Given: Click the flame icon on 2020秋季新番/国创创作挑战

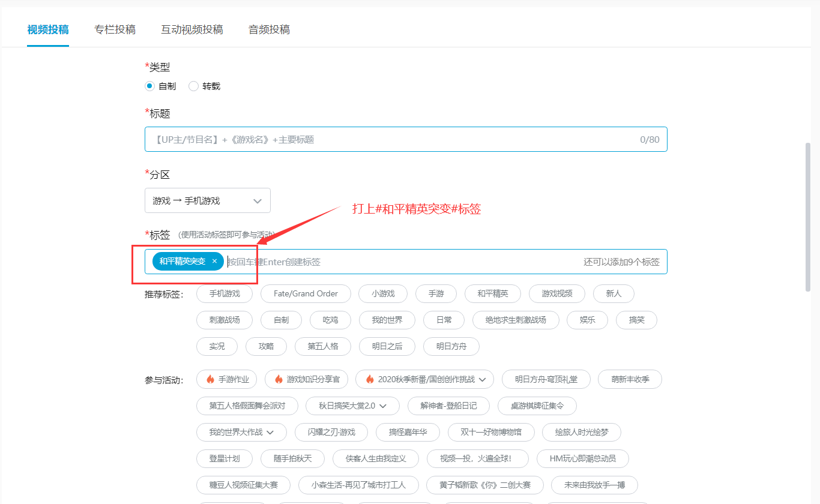Looking at the screenshot, I should 369,380.
